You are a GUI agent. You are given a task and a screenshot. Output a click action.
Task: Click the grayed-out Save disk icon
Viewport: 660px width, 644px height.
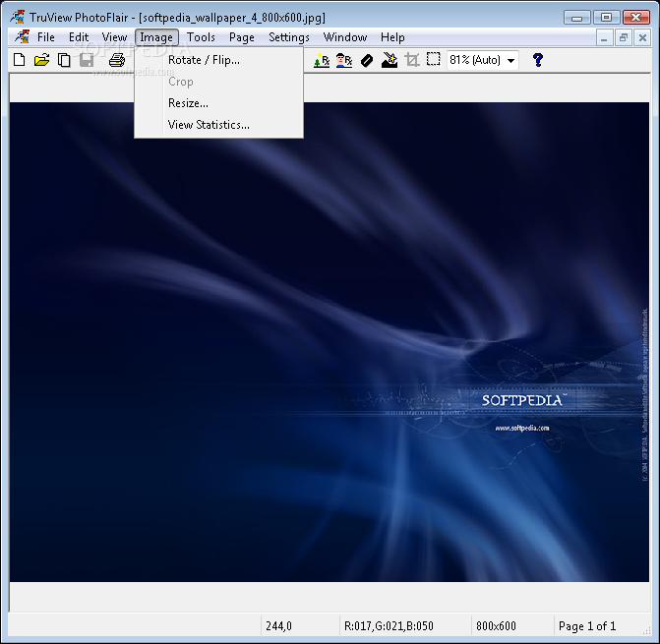87,60
